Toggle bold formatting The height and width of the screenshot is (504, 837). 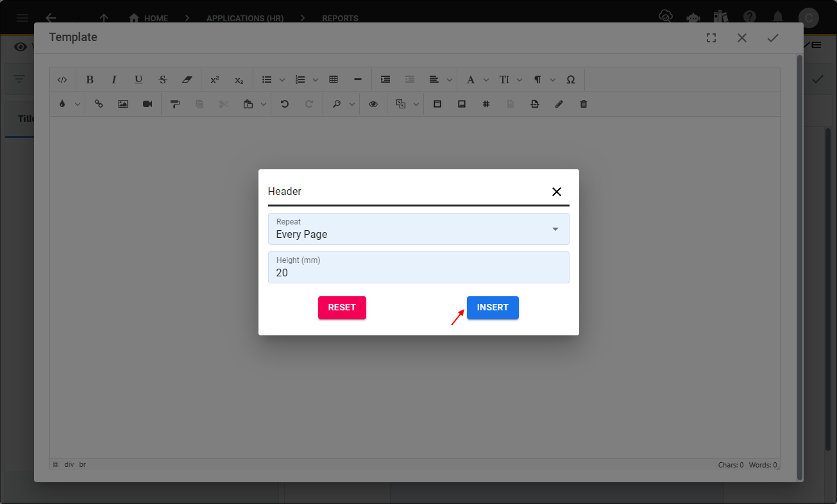[89, 80]
